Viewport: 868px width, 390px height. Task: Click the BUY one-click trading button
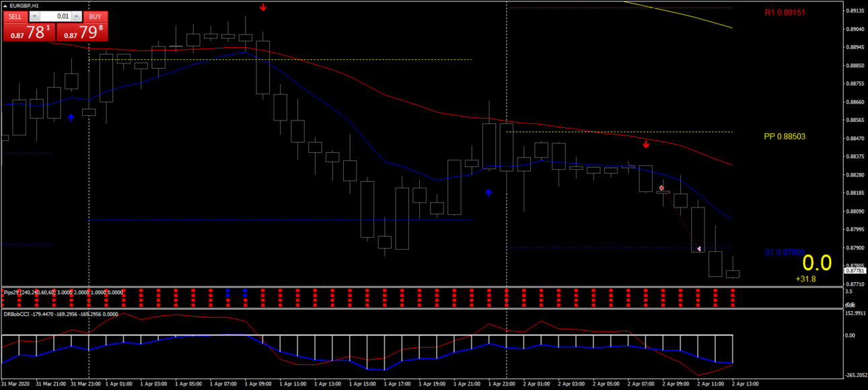(x=96, y=16)
